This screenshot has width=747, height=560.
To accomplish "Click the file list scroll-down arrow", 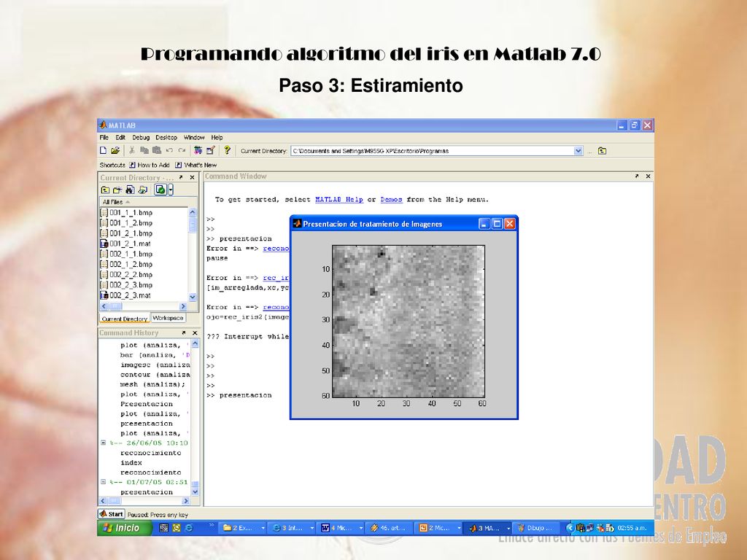I will pyautogui.click(x=193, y=297).
